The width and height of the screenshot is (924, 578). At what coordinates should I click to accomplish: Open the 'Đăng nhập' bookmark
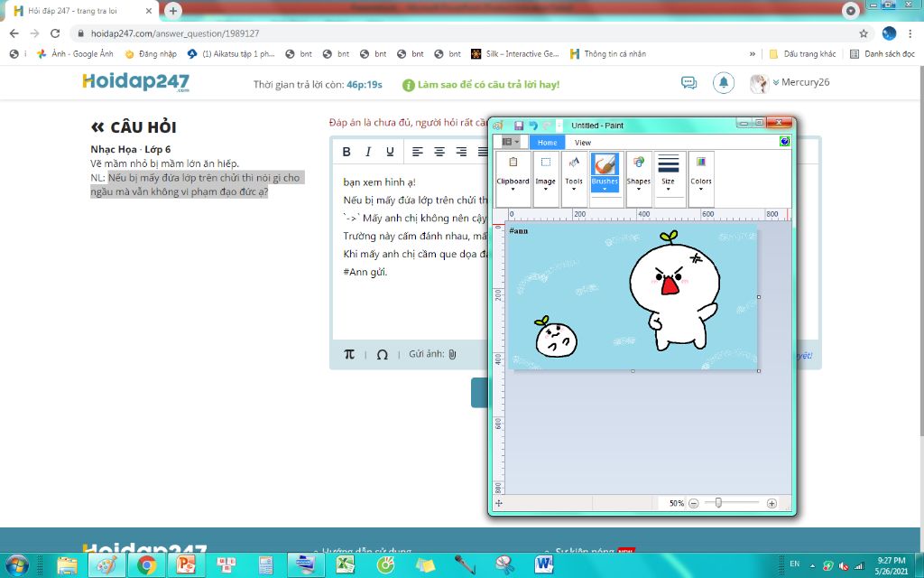[151, 53]
